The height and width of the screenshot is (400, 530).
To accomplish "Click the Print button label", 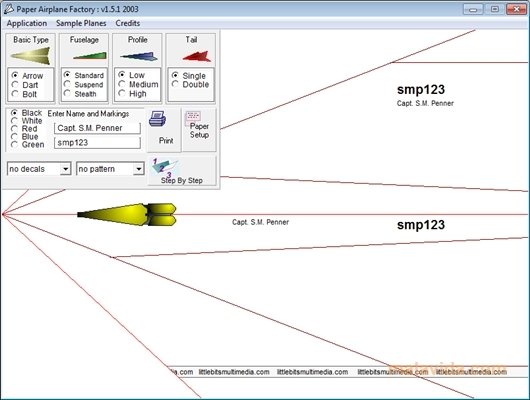I will pyautogui.click(x=166, y=140).
